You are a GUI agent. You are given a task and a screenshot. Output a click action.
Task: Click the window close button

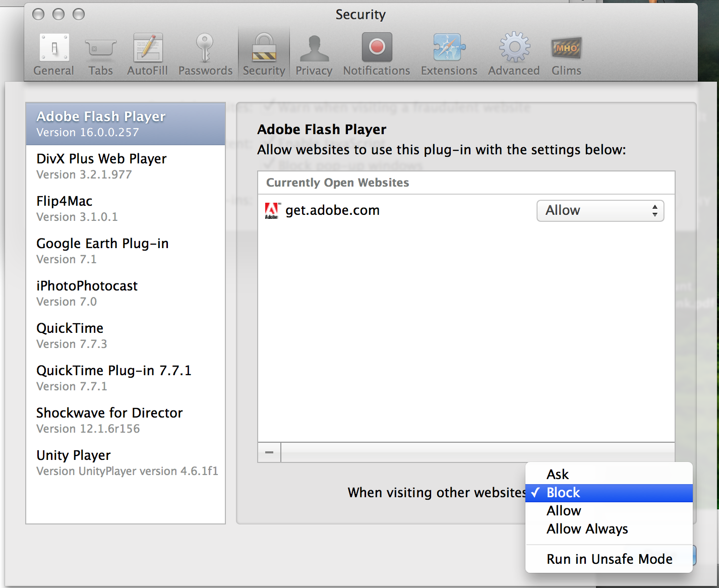[38, 14]
